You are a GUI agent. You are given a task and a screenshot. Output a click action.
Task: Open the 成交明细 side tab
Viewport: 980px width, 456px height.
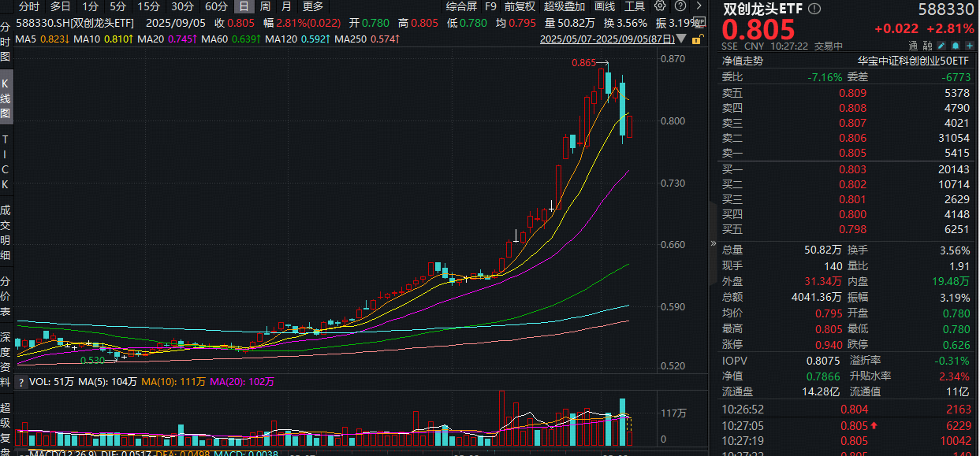click(6, 232)
